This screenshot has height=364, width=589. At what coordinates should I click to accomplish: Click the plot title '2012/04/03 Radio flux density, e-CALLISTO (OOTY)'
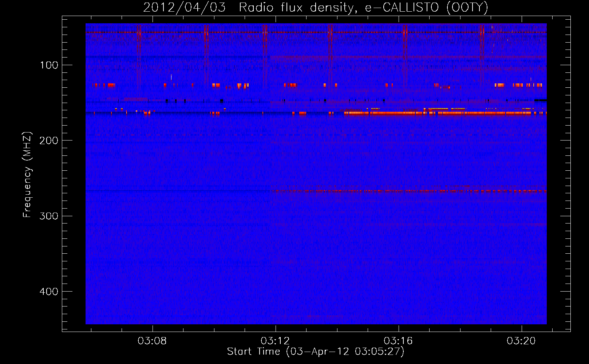tap(316, 8)
